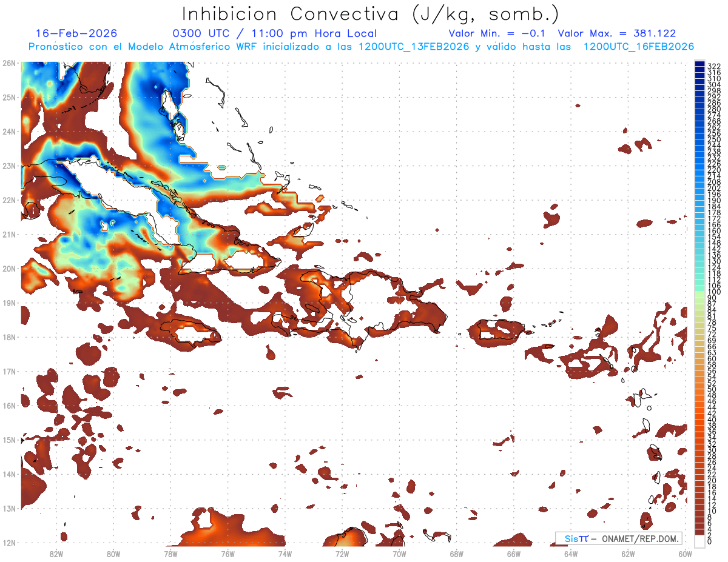Click the 22N latitude label
This screenshot has width=728, height=562.
[8, 200]
